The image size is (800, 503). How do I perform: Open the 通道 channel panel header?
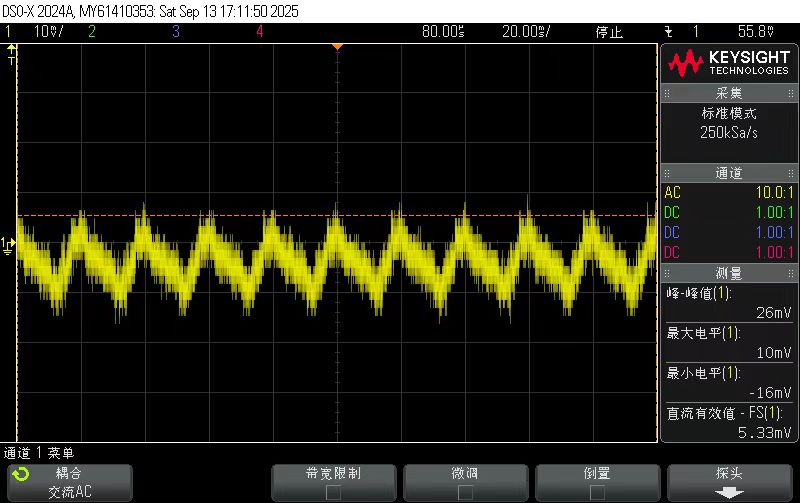point(729,173)
